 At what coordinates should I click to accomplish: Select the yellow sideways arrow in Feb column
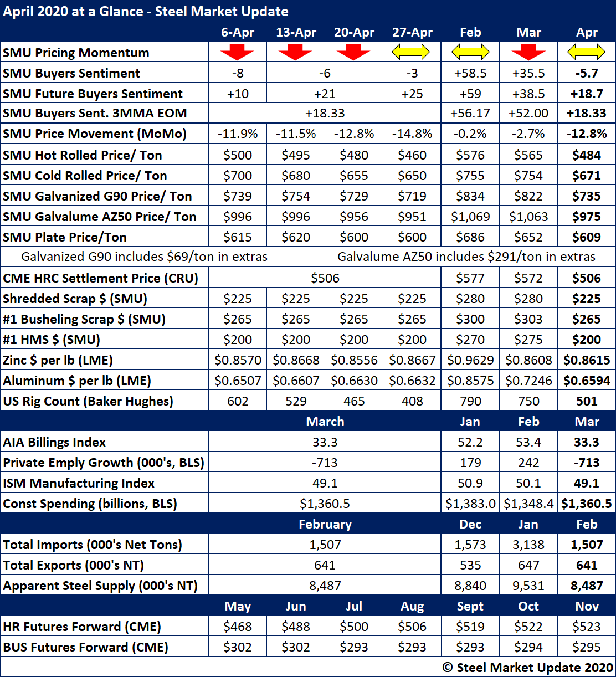point(470,53)
